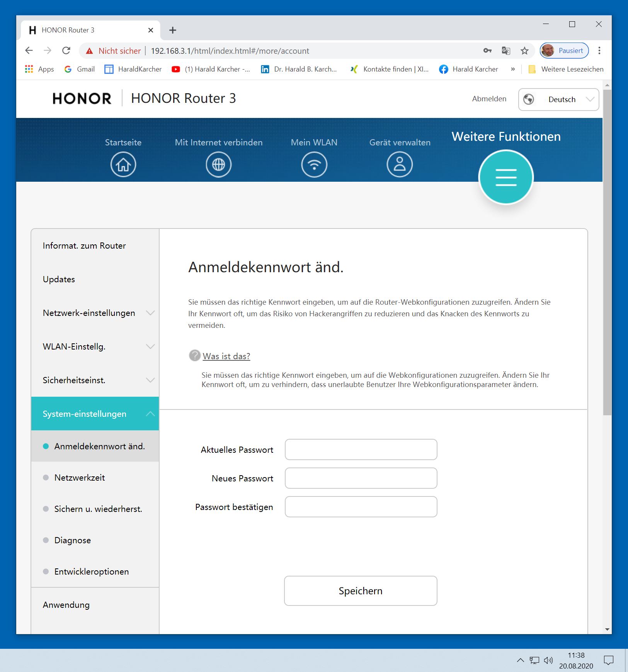Expand the Netzwerk-einstellungen section
Image resolution: width=628 pixels, height=672 pixels.
tap(95, 313)
